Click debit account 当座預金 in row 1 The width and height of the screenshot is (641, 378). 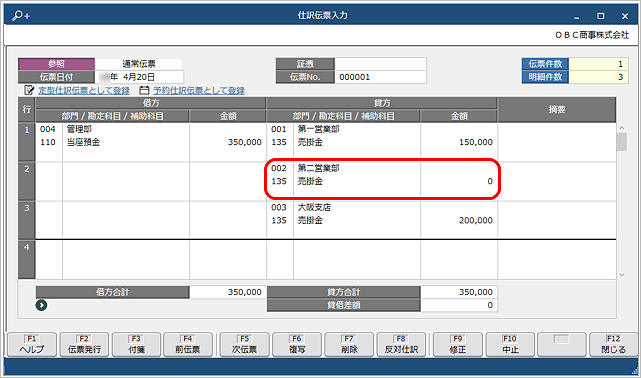(x=83, y=142)
